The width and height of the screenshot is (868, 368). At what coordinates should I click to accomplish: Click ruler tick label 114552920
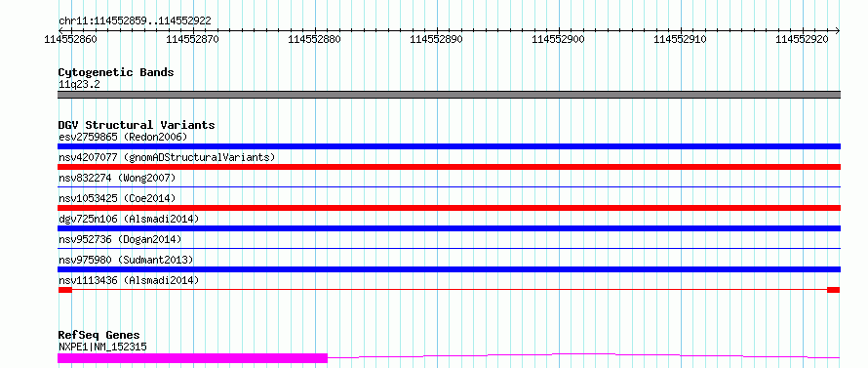(x=803, y=39)
